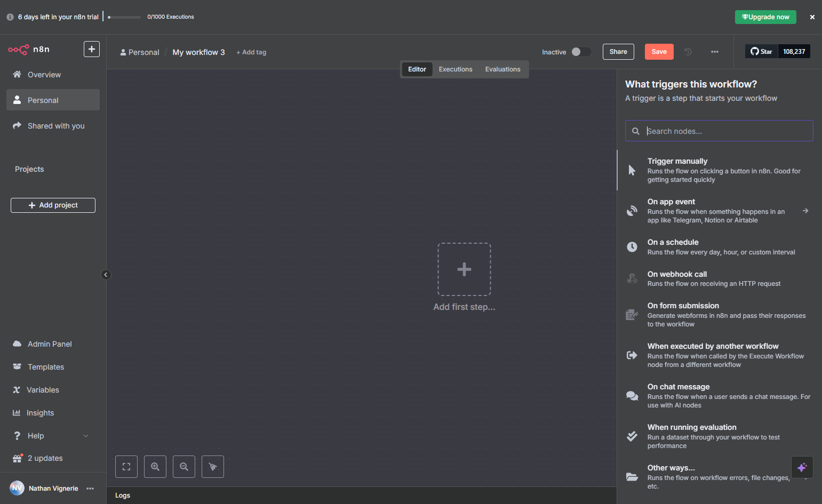Viewport: 822px width, 504px height.
Task: Close the trial banner
Action: (812, 17)
